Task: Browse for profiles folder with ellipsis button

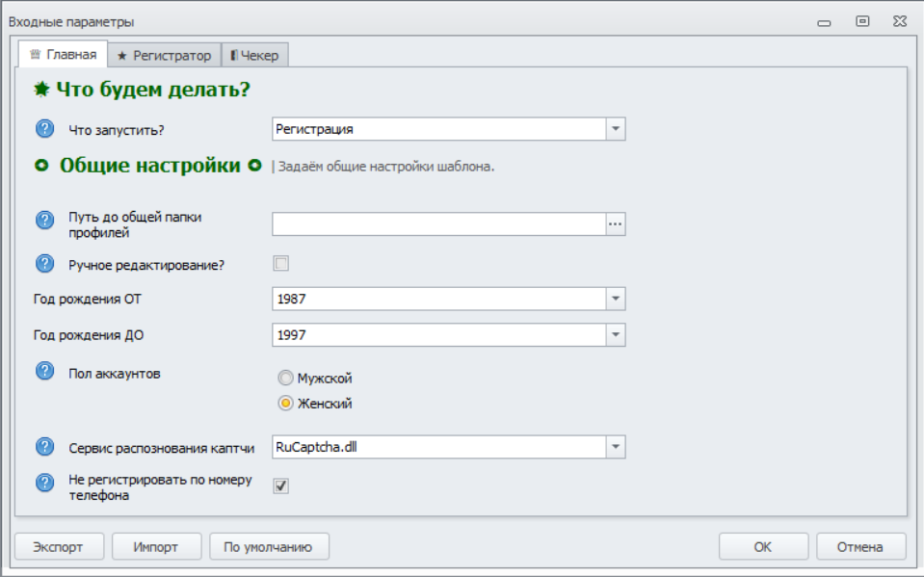Action: coord(616,224)
